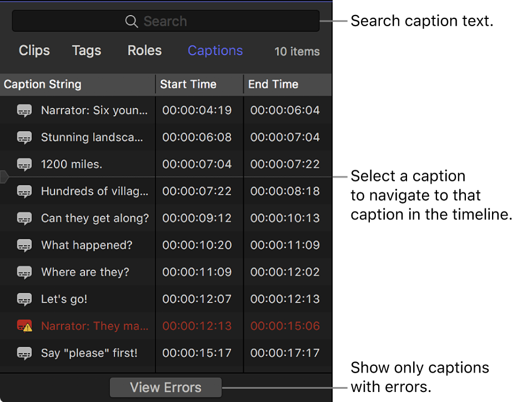Click the caption icon next to "What happened?"
This screenshot has height=402, width=532.
[24, 245]
